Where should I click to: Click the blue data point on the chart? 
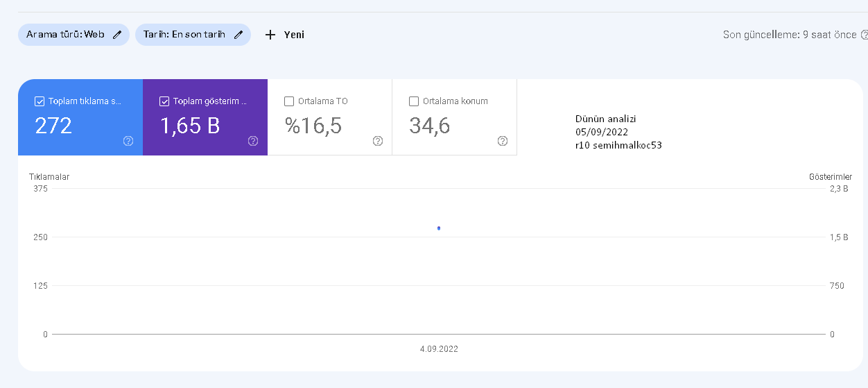click(439, 228)
